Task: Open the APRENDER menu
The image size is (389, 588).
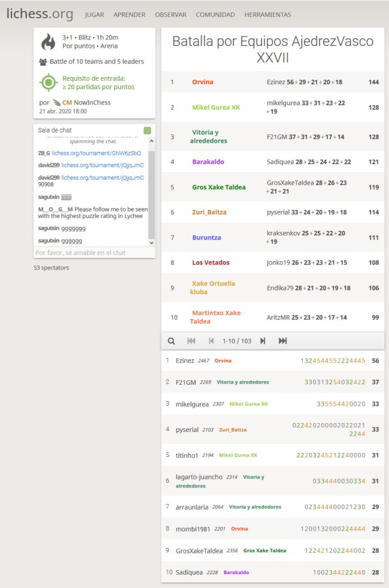Action: (129, 15)
